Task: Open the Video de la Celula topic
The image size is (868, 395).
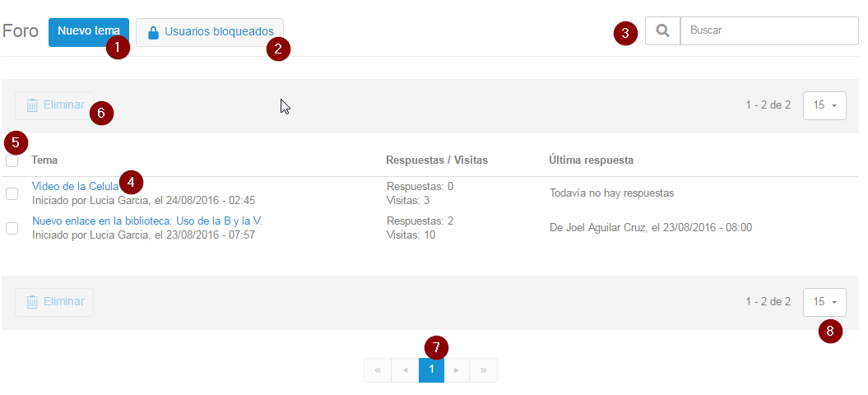Action: (x=75, y=187)
